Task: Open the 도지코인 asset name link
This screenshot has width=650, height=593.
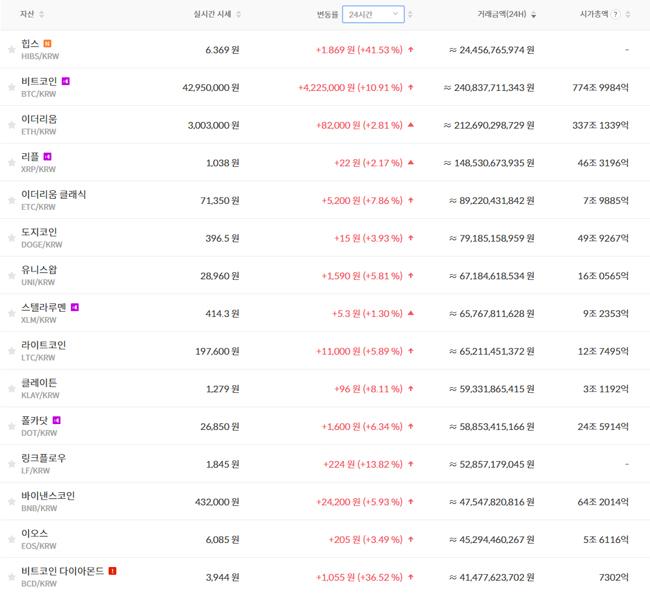Action: tap(39, 232)
